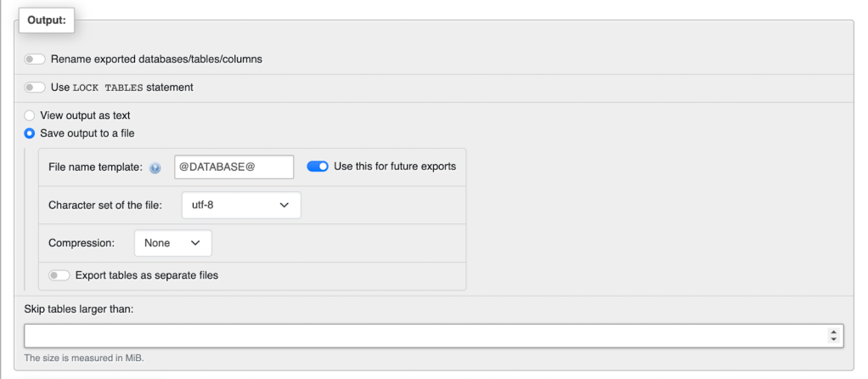Enable Export tables as separate files switch
Viewport: 868px width, 379px height.
(59, 275)
